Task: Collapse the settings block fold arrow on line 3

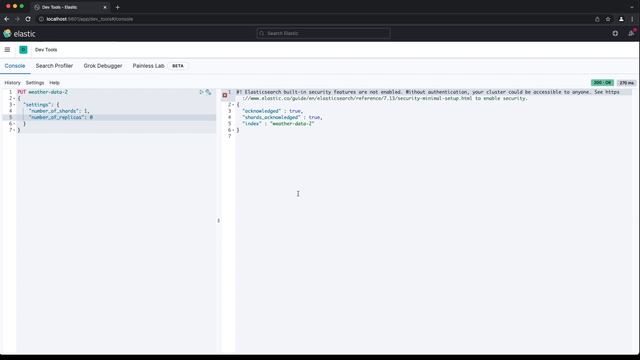Action: [14, 105]
